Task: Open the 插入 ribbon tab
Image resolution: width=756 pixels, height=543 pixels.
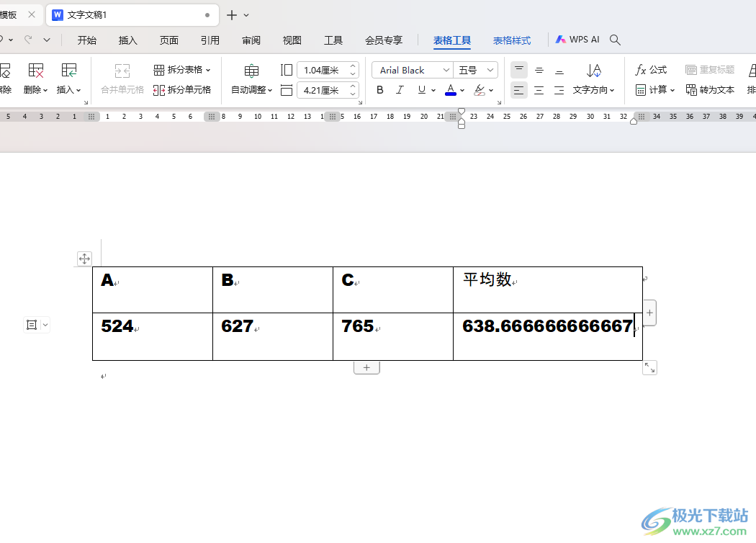Action: (x=128, y=40)
